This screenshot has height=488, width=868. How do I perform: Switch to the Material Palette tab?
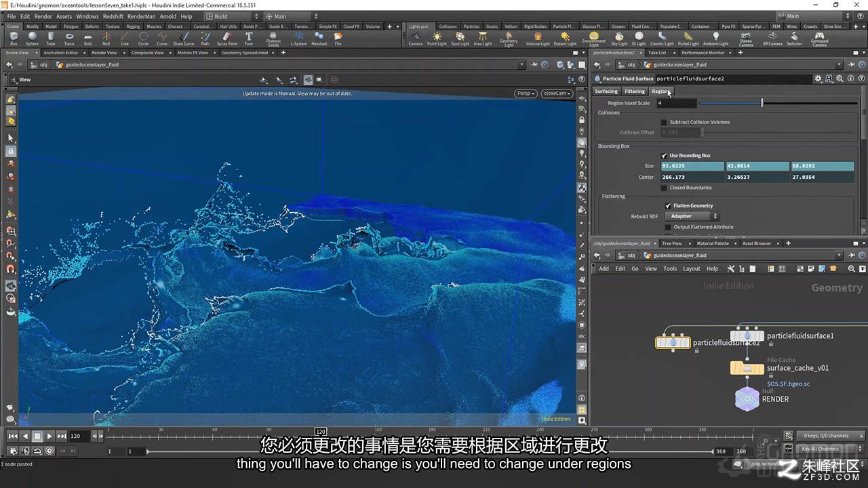click(x=713, y=243)
